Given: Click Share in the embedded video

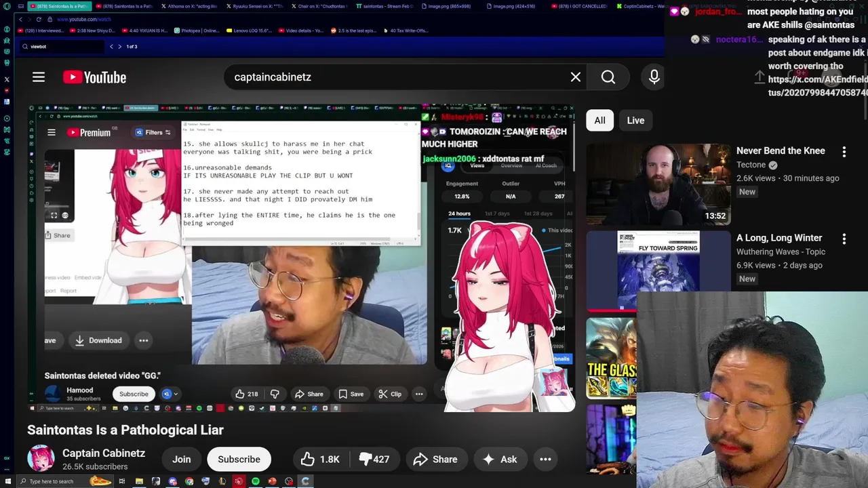Looking at the screenshot, I should (x=309, y=394).
